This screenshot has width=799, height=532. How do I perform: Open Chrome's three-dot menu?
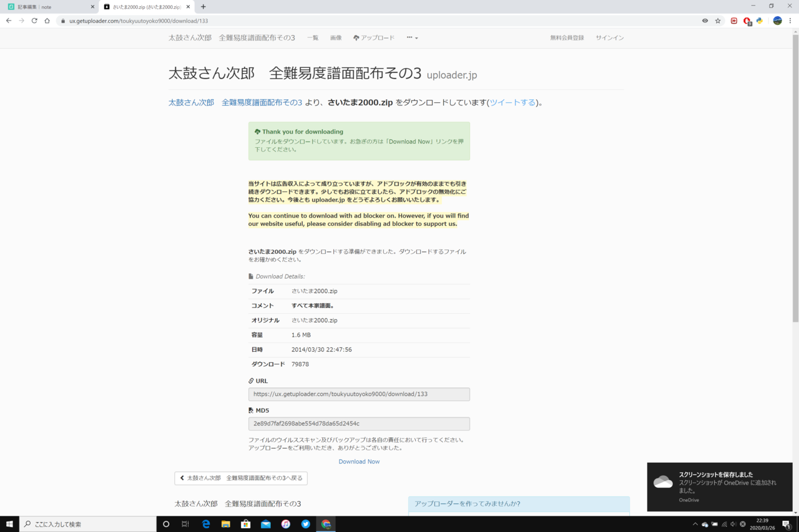790,21
